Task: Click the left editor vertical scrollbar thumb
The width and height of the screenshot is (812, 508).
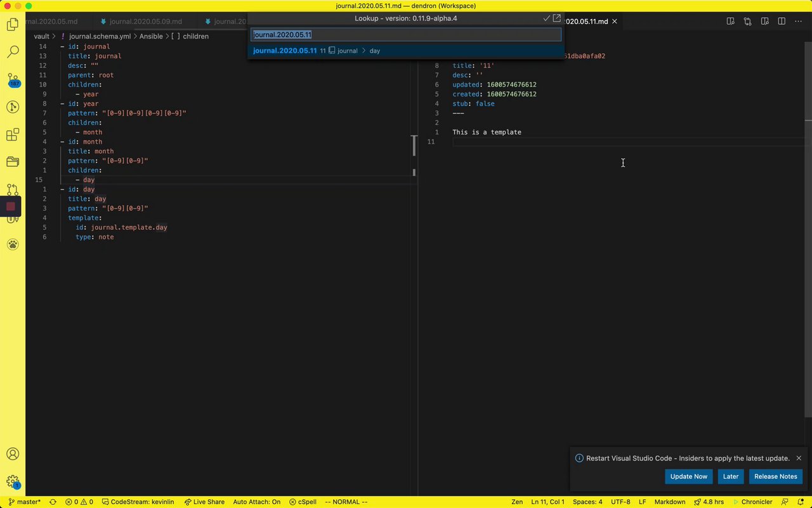Action: 414,145
